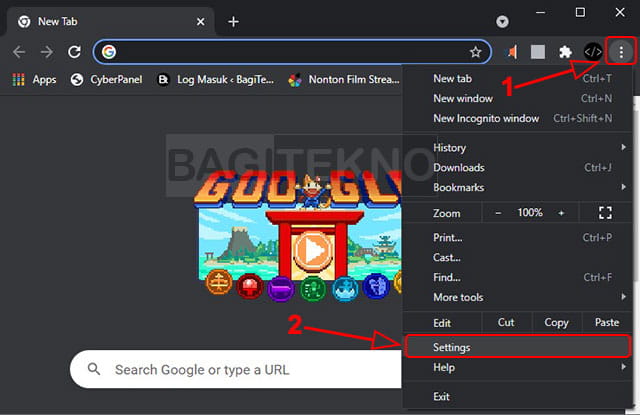Bookmark this page with the star icon
This screenshot has width=640, height=415.
tap(475, 52)
